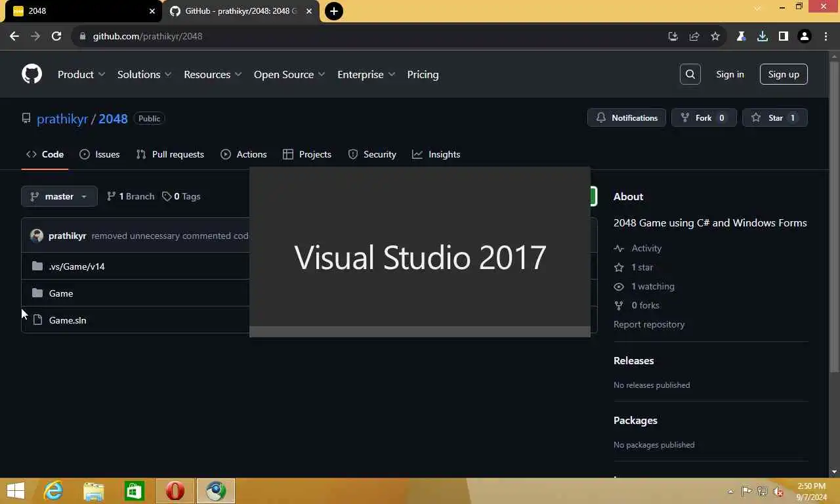840x504 pixels.
Task: Open a new browser tab with plus
Action: point(334,11)
